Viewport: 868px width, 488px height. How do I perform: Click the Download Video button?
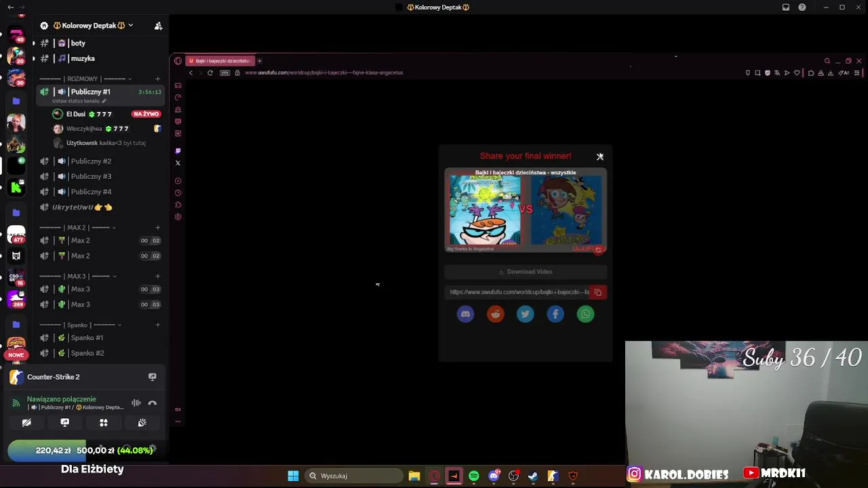tap(526, 272)
